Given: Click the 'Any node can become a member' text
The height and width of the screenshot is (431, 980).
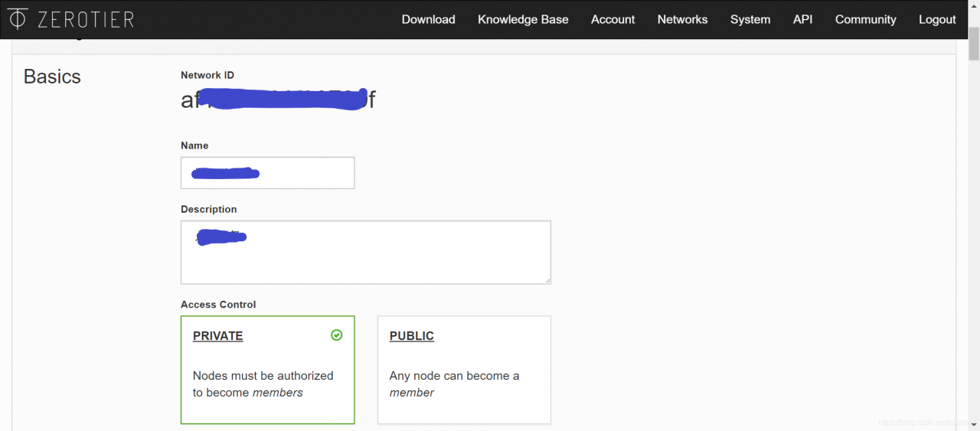Looking at the screenshot, I should pyautogui.click(x=454, y=384).
